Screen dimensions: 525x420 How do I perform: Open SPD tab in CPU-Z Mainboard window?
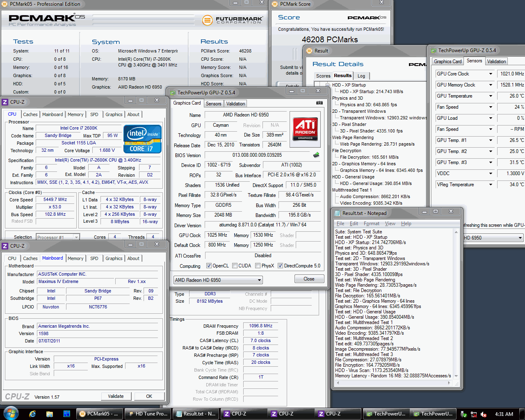[94, 258]
